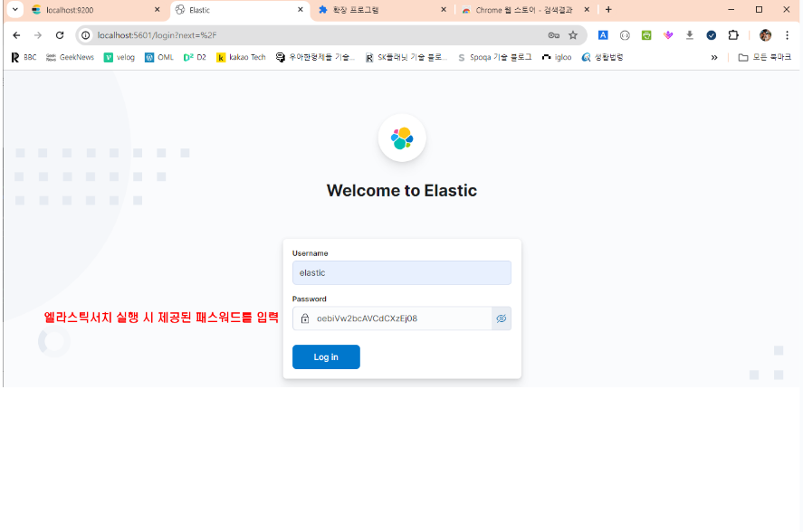Open the igloo bookmark
This screenshot has height=532, width=803.
[x=557, y=57]
